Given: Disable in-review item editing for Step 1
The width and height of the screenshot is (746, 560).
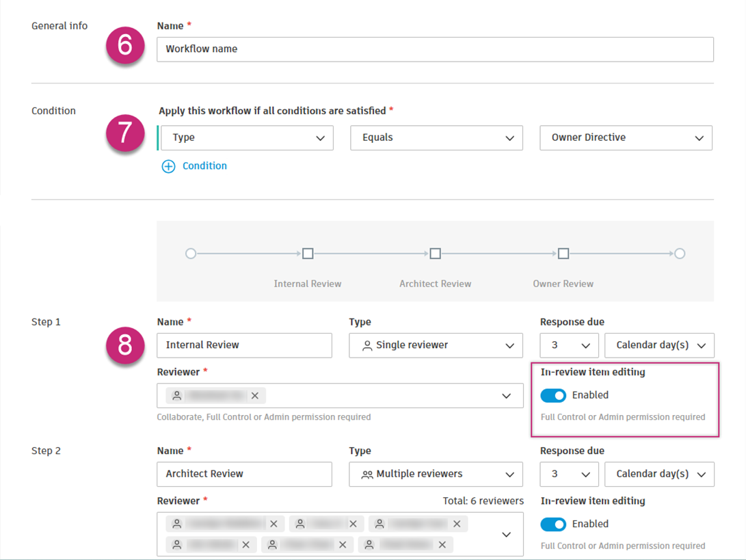Looking at the screenshot, I should coord(553,395).
